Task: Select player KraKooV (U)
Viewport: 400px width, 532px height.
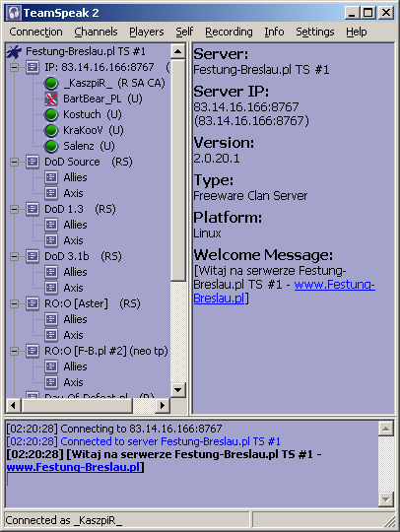Action: [x=94, y=130]
